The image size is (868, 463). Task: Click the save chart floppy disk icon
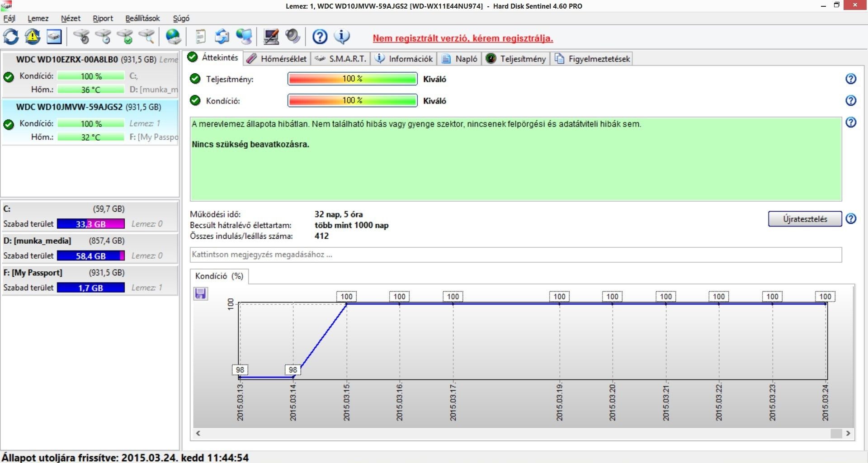click(x=201, y=294)
